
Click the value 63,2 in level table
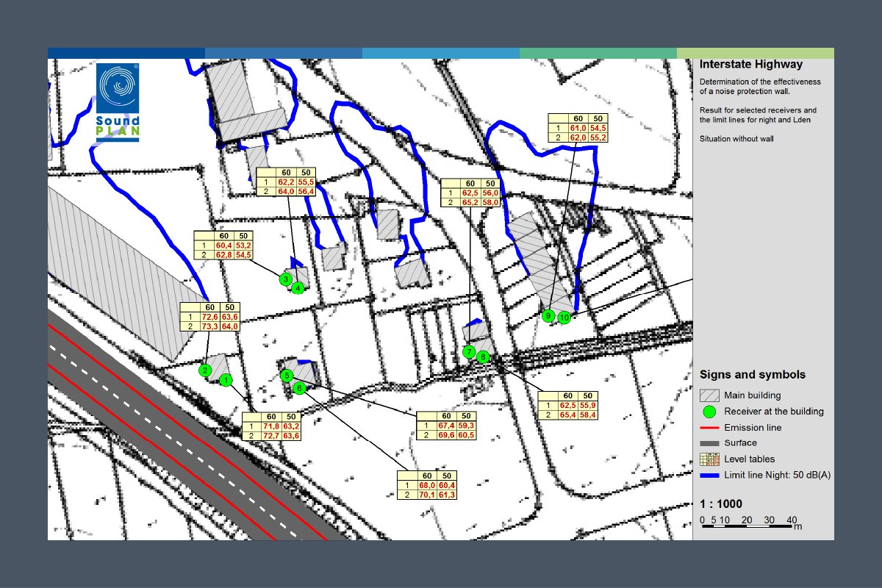tap(292, 426)
